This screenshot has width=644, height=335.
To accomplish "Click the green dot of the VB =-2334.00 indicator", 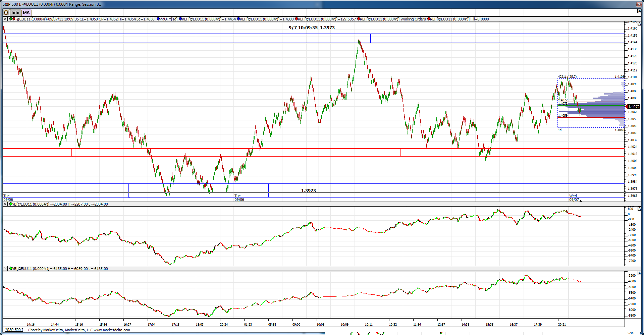I will tap(11, 204).
